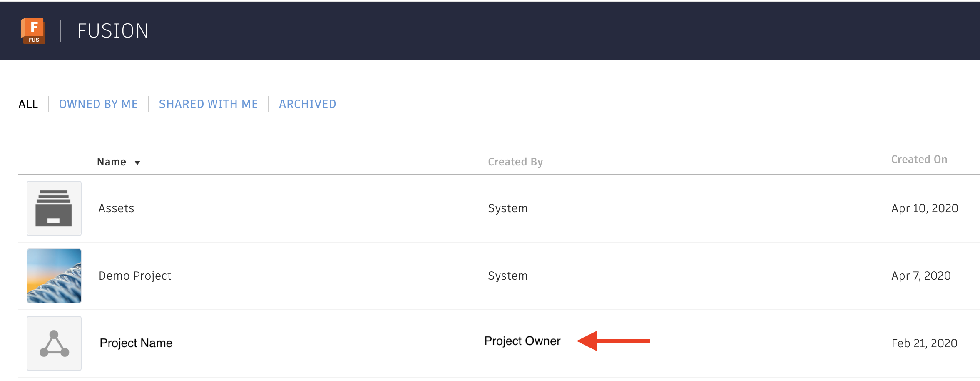980x381 pixels.
Task: Open the Demo Project link
Action: [x=135, y=276]
